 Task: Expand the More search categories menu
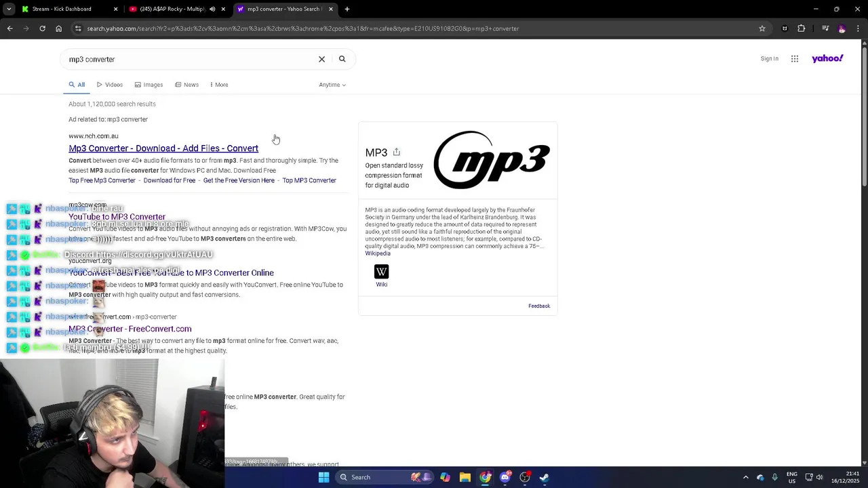tap(219, 85)
